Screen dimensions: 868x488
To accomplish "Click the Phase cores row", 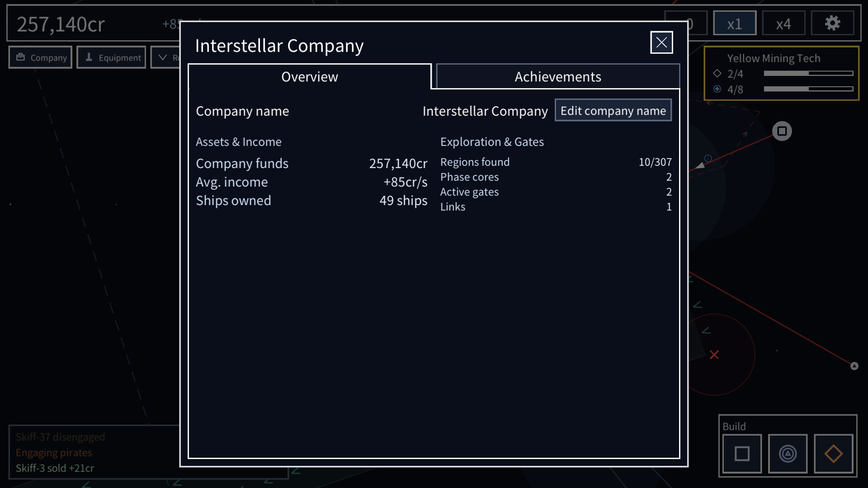I will tap(556, 177).
